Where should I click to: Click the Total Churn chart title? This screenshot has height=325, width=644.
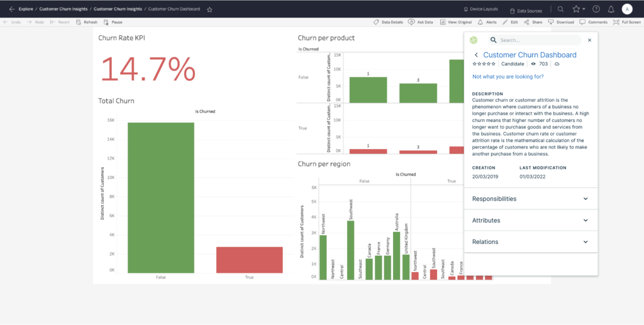(116, 101)
